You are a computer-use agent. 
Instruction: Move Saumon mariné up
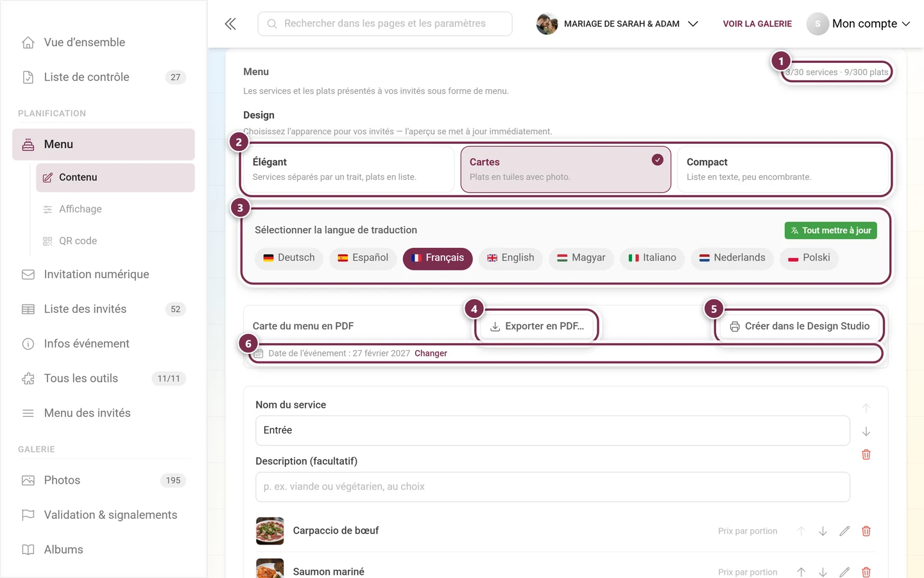pyautogui.click(x=801, y=572)
